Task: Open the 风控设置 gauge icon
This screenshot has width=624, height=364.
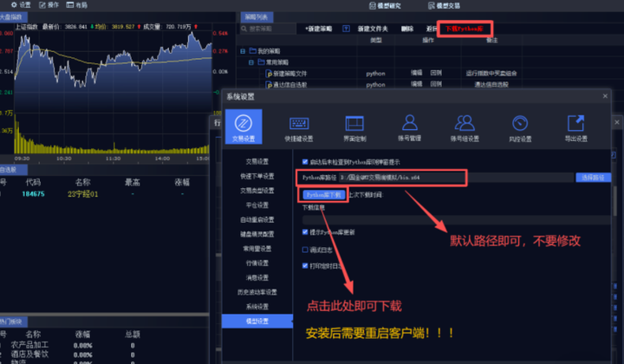Action: point(520,125)
